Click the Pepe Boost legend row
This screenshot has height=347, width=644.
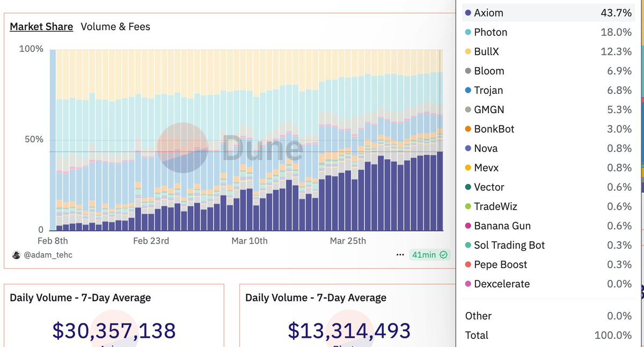click(548, 264)
